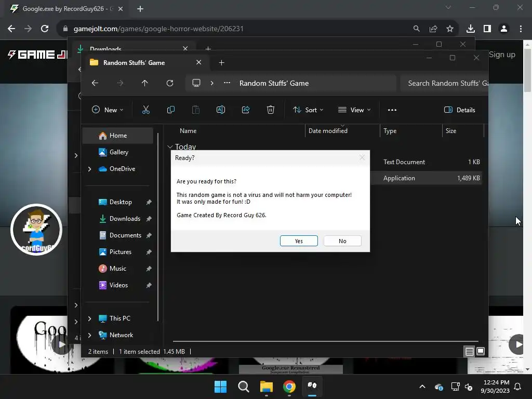Toggle the Chrome side panel icon
This screenshot has width=532, height=399.
coord(487,29)
